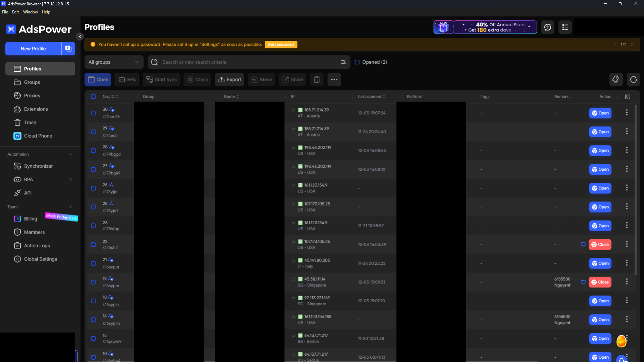This screenshot has height=362, width=644.
Task: Click the three-dots more actions toolbar button
Action: (x=334, y=80)
